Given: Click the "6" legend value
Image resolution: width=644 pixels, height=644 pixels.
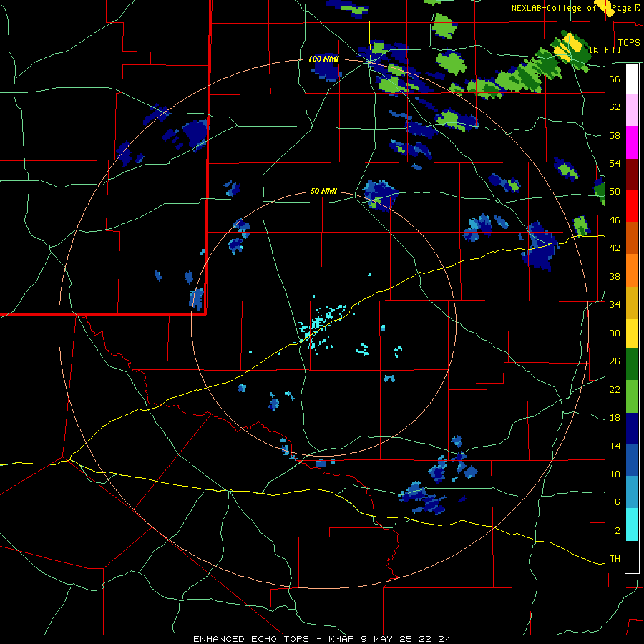Looking at the screenshot, I should 618,502.
